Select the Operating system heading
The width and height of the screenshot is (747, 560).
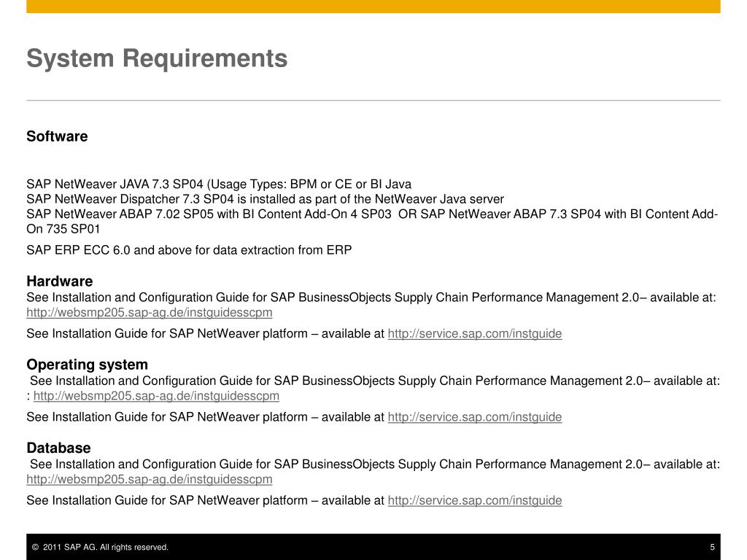tap(88, 365)
